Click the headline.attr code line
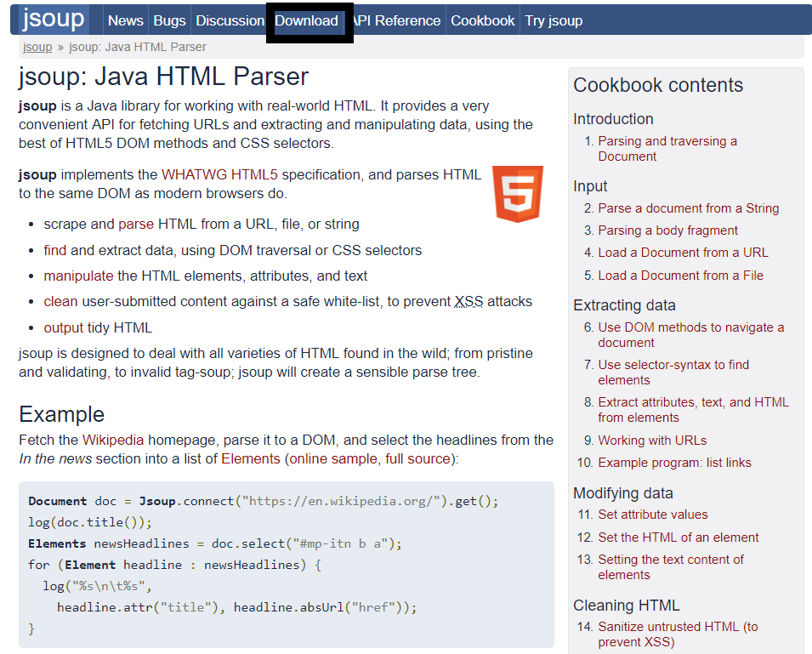812x654 pixels. click(236, 607)
